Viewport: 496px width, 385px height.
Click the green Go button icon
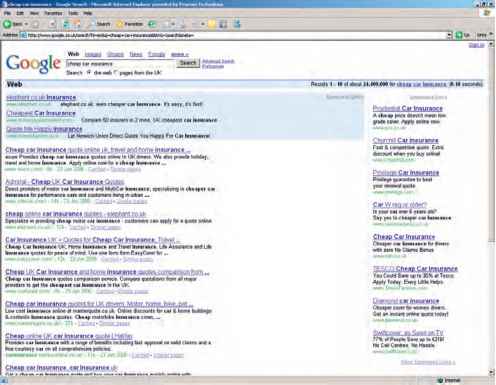(x=459, y=35)
